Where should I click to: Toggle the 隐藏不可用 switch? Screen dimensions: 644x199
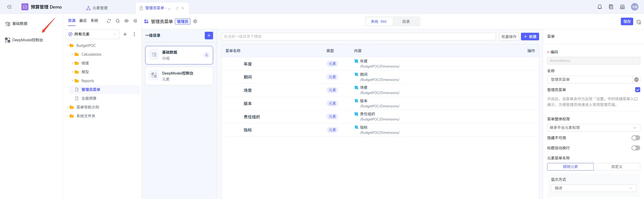(x=636, y=138)
